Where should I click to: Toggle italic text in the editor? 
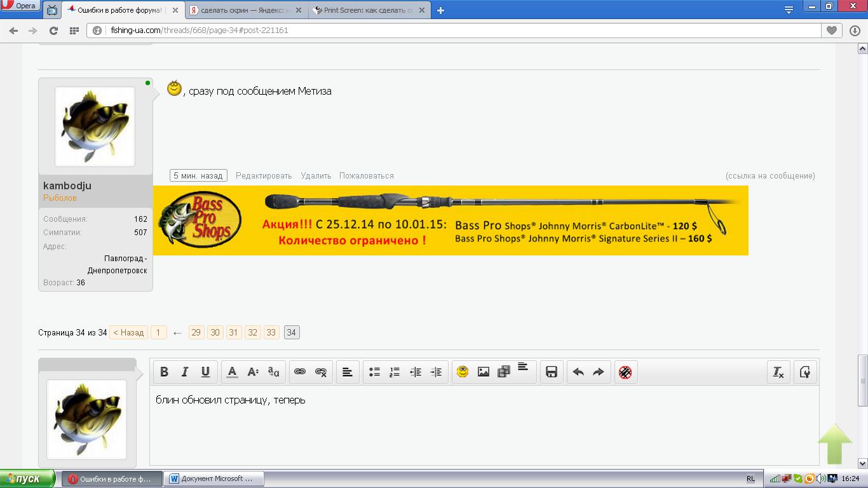(x=185, y=372)
